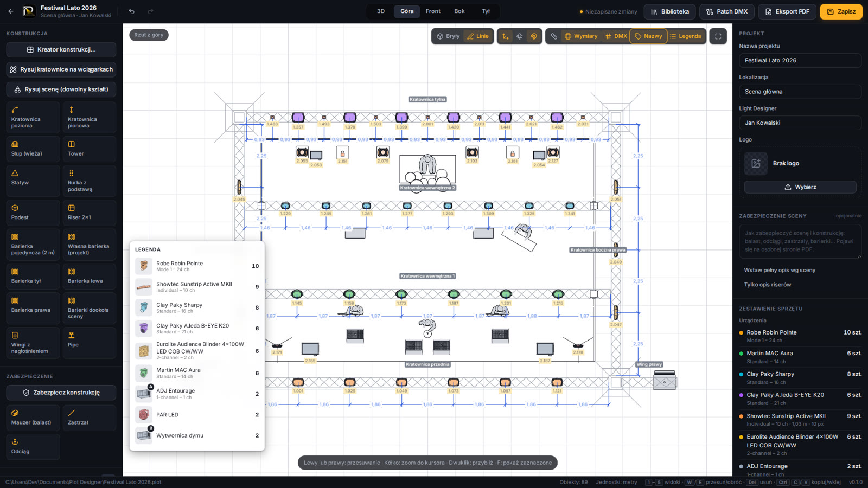Viewport: 868px width, 488px height.
Task: Click Wstaw pełny opis wg sceny link
Action: coord(780,270)
